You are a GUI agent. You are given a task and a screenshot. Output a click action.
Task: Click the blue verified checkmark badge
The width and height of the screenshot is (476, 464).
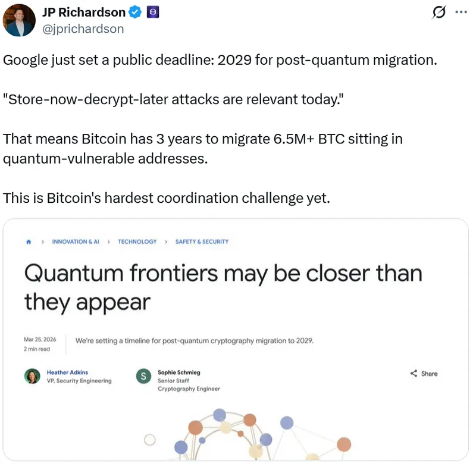[x=136, y=12]
